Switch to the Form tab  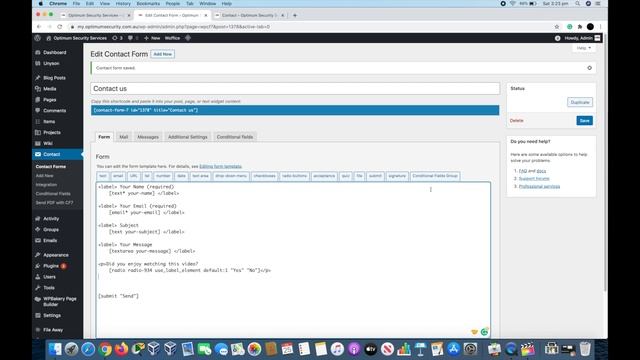[x=104, y=137]
